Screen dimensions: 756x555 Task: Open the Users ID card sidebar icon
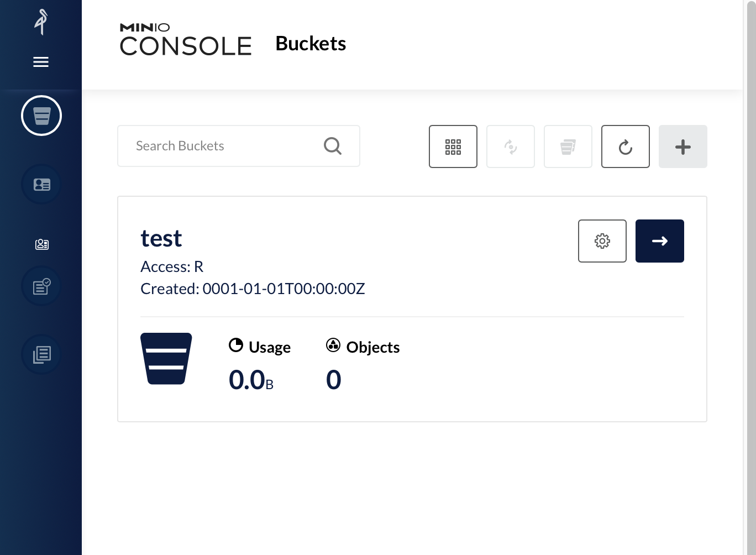pyautogui.click(x=41, y=184)
